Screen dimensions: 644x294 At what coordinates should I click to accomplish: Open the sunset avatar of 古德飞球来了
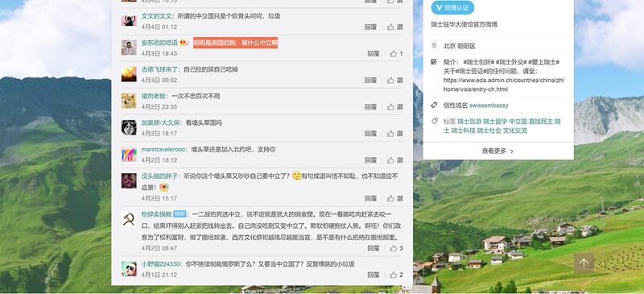(129, 74)
